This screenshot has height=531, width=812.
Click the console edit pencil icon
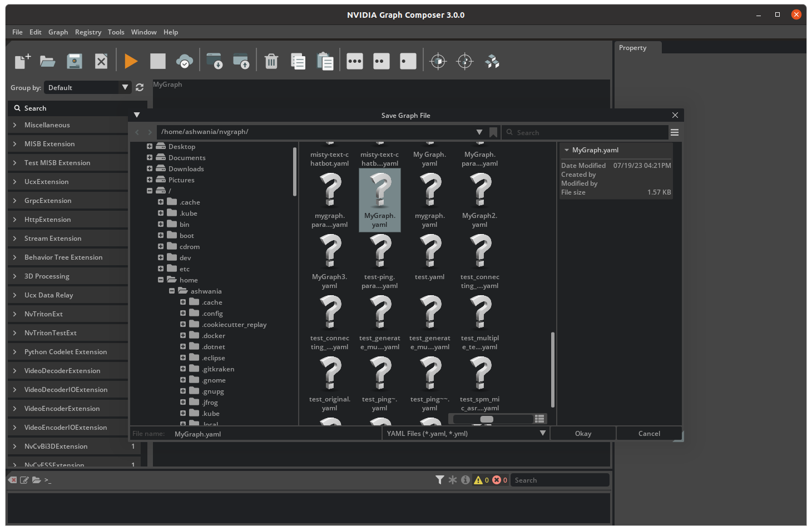(x=24, y=480)
